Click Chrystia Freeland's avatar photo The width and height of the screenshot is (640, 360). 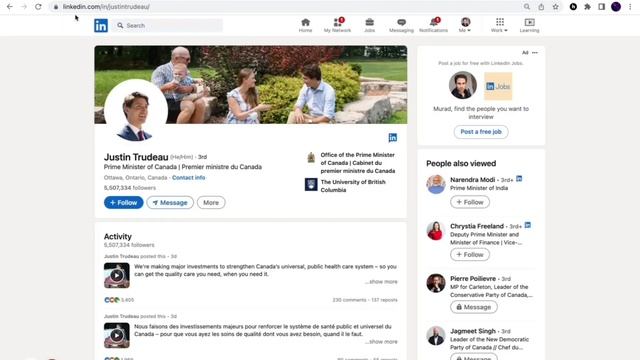436,231
